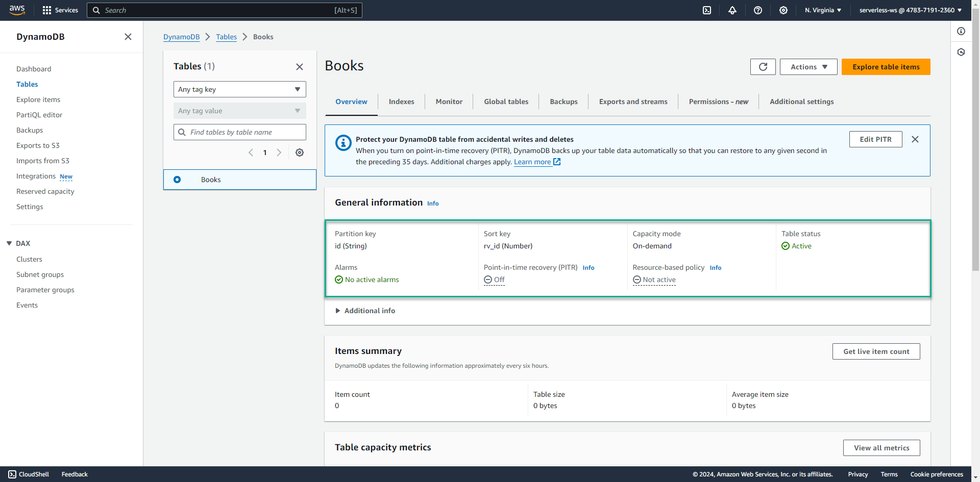Close the Tables list panel

pyautogui.click(x=300, y=67)
